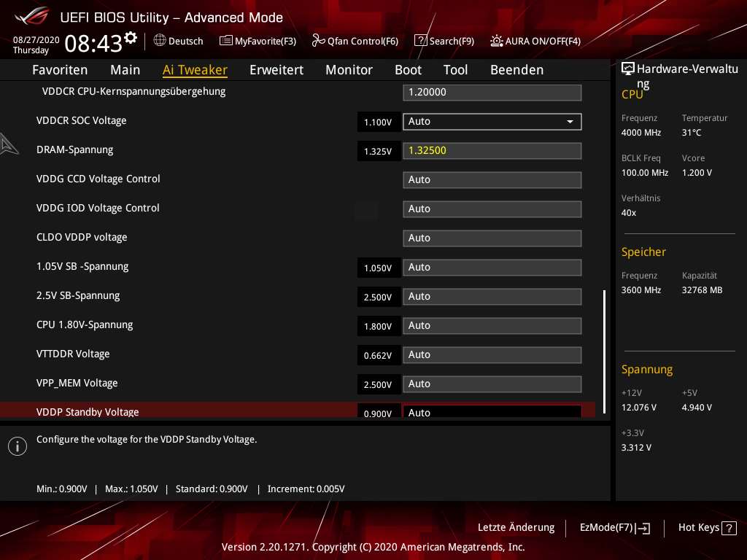Click the settings list scrollbar
Image resolution: width=747 pixels, height=560 pixels.
tap(604, 351)
